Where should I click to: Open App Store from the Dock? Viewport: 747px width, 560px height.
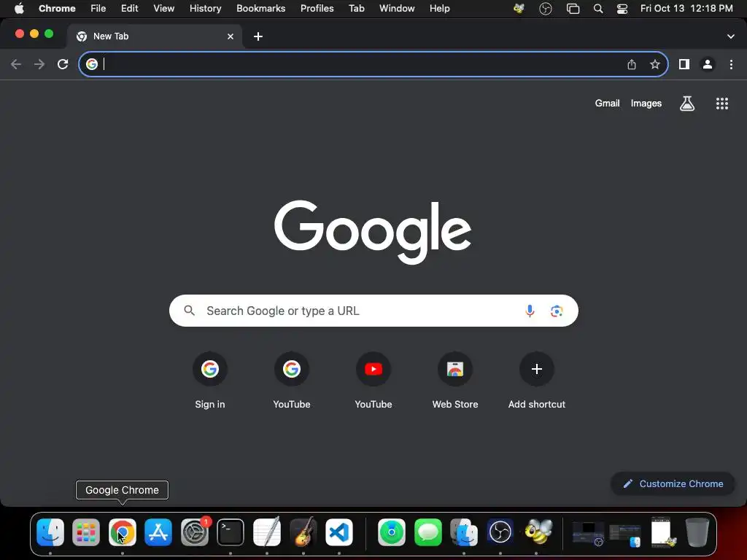158,532
